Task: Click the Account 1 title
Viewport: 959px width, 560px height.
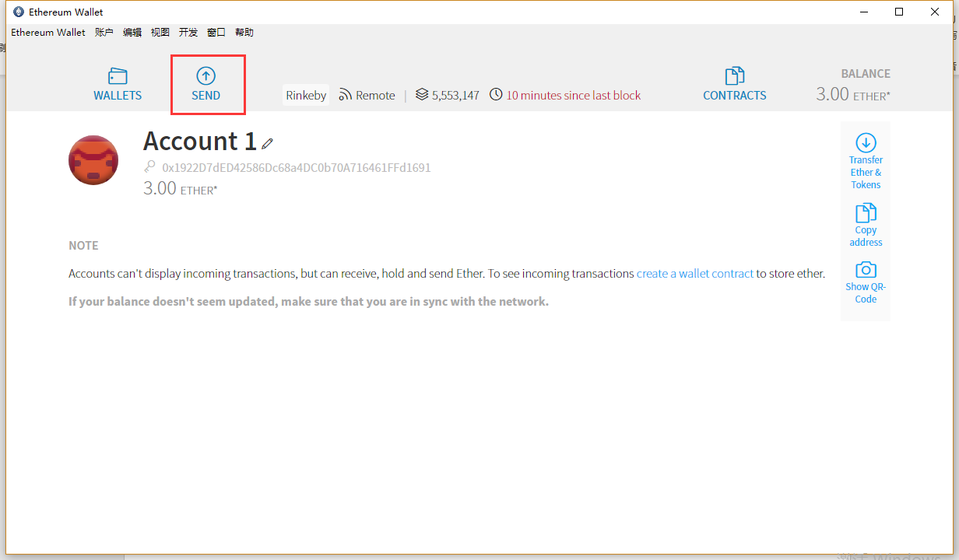Action: [200, 141]
